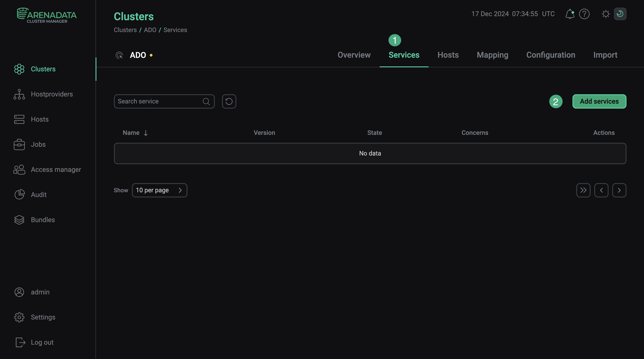644x359 pixels.
Task: Go to the previous page arrow
Action: coord(601,190)
